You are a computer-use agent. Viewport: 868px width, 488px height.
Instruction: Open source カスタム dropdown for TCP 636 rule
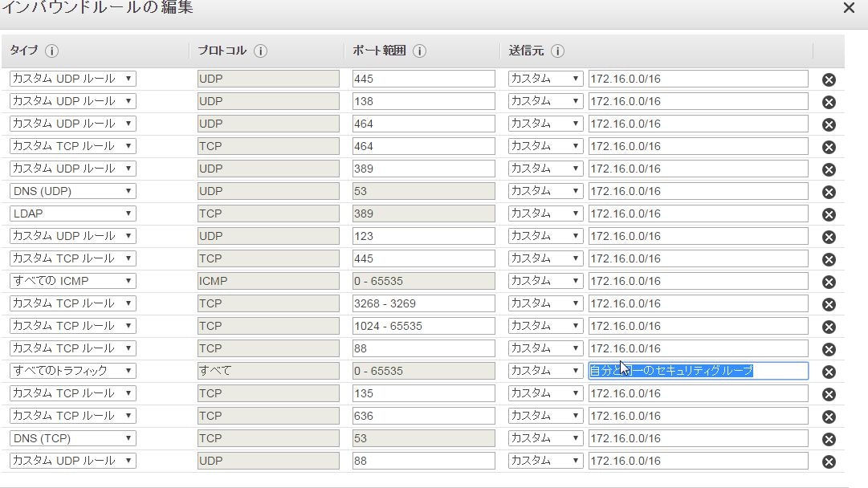click(545, 416)
